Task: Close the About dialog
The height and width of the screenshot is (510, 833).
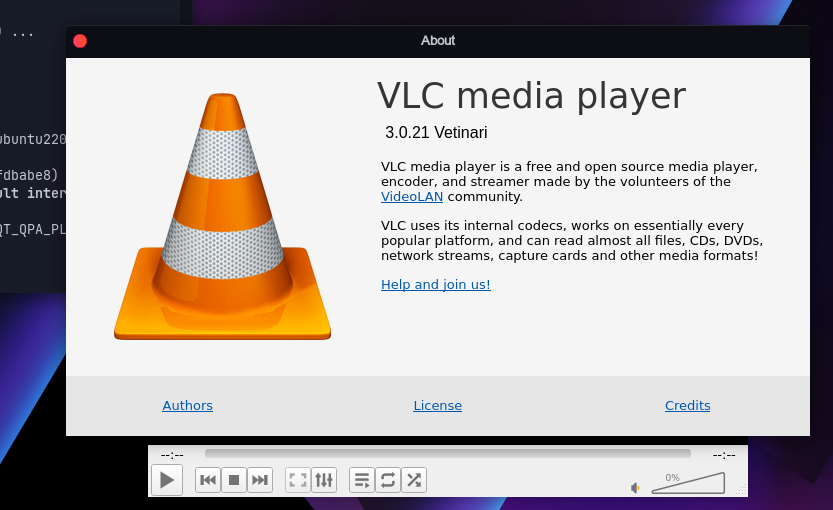Action: point(80,41)
